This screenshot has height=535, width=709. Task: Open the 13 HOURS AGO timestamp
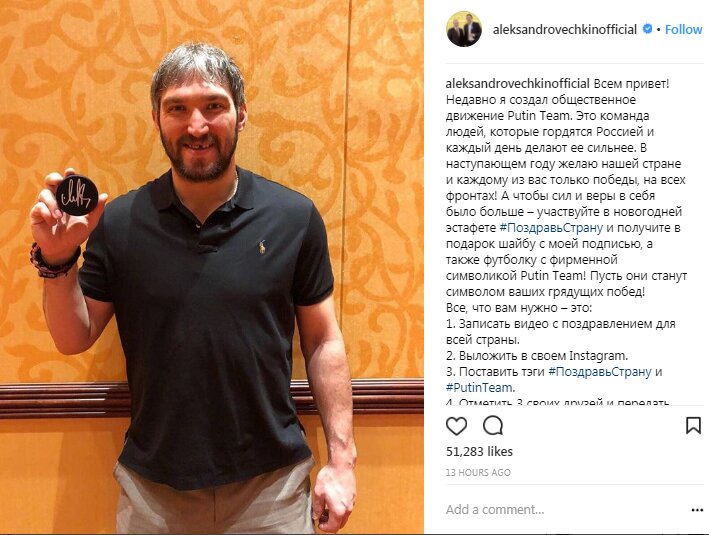tap(478, 473)
